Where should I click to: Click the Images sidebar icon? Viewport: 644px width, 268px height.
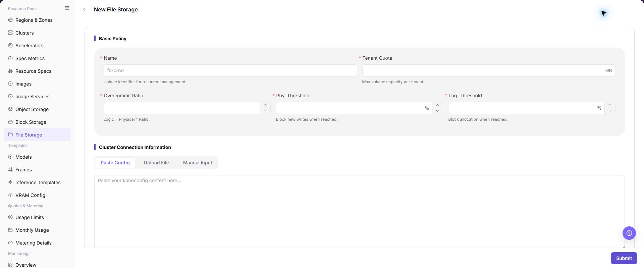click(x=10, y=84)
